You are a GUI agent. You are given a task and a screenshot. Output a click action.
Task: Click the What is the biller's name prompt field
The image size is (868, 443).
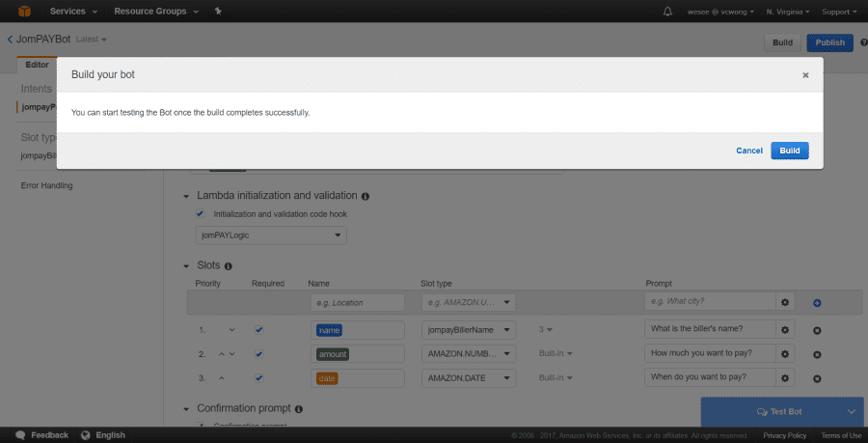click(x=710, y=329)
